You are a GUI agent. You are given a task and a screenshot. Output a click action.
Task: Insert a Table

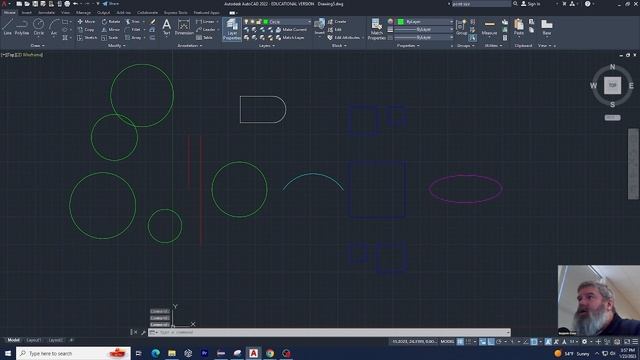coord(204,38)
